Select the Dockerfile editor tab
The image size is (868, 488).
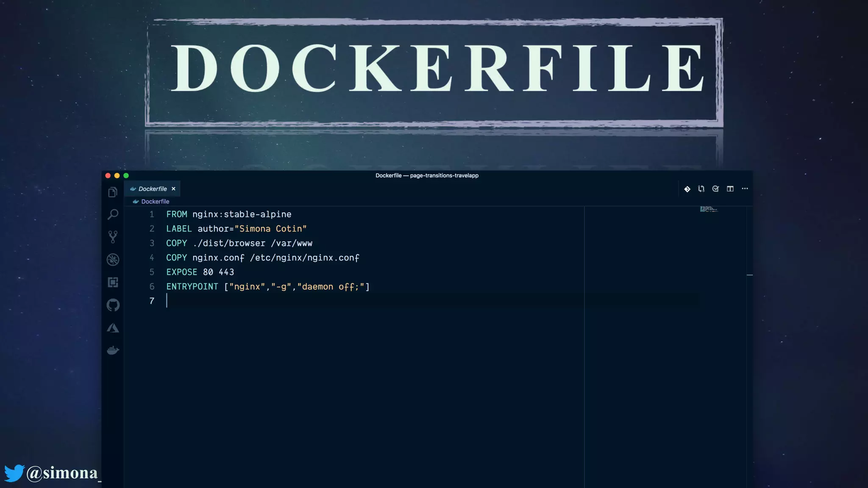152,189
